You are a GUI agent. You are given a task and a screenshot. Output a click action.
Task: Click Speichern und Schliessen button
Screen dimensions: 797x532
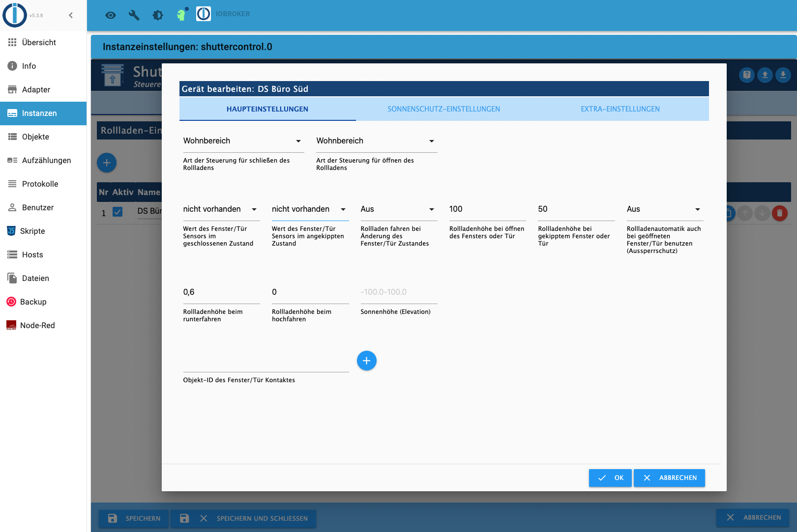click(243, 518)
